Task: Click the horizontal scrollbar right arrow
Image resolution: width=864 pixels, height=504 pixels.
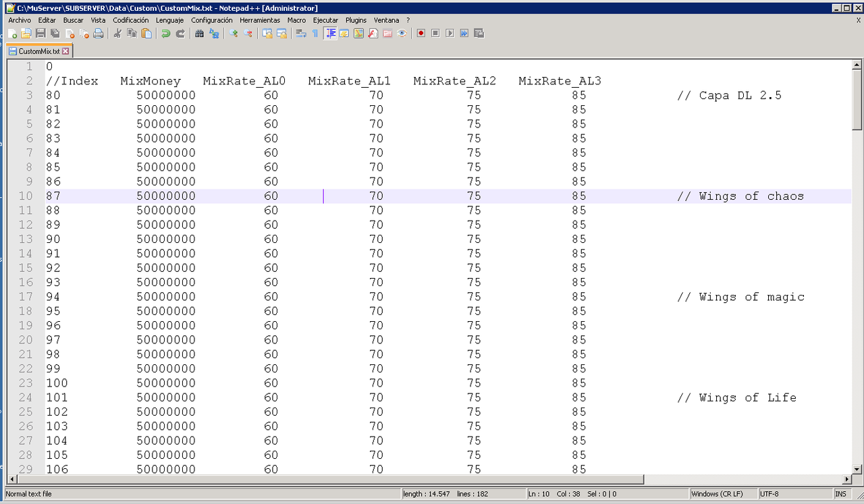Action: (x=846, y=480)
